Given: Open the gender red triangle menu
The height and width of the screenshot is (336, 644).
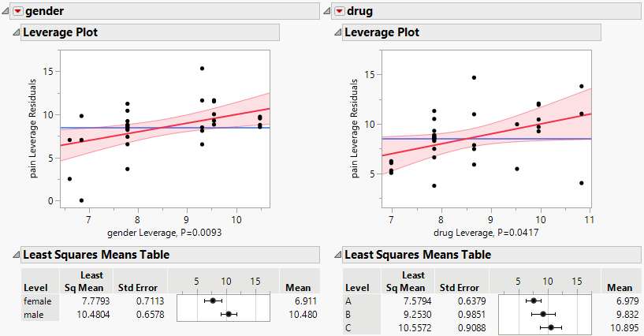Looking at the screenshot, I should click(x=17, y=11).
